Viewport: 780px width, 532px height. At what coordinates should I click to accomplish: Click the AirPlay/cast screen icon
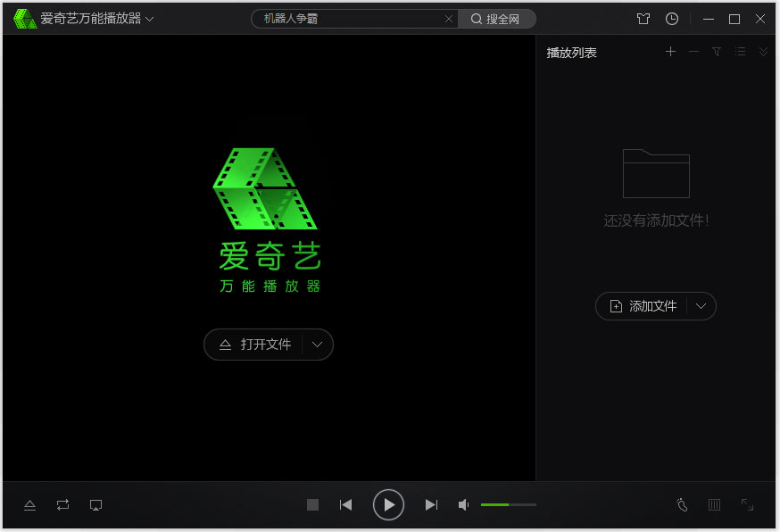pos(96,505)
